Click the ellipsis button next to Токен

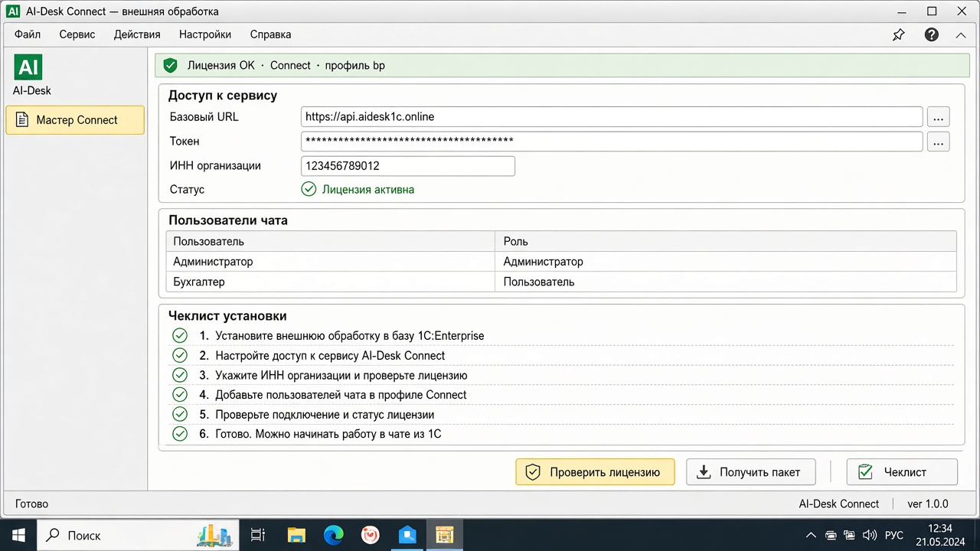pyautogui.click(x=939, y=142)
